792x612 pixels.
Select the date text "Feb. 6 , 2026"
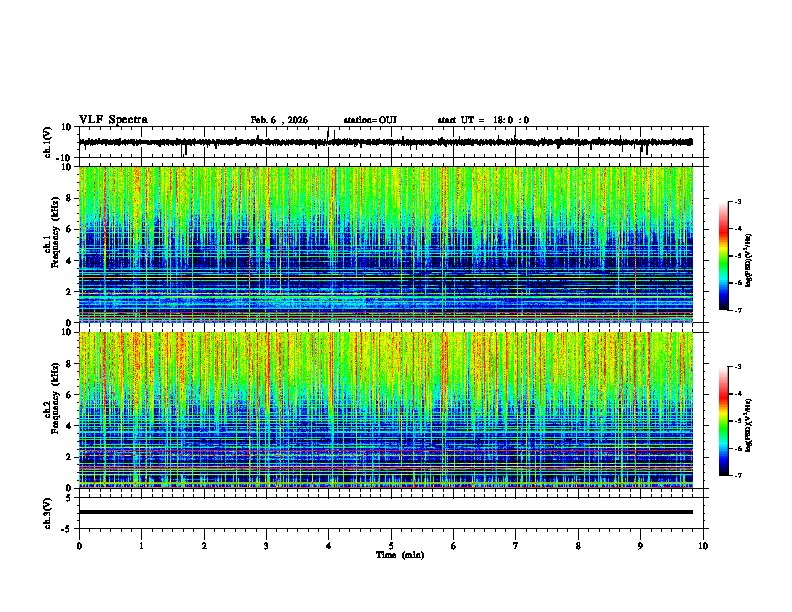coord(279,120)
